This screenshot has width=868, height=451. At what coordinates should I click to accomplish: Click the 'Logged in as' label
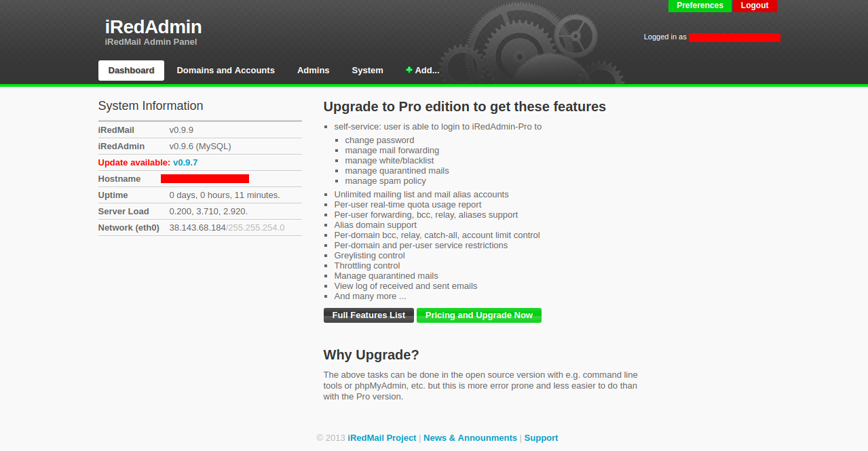coord(665,37)
